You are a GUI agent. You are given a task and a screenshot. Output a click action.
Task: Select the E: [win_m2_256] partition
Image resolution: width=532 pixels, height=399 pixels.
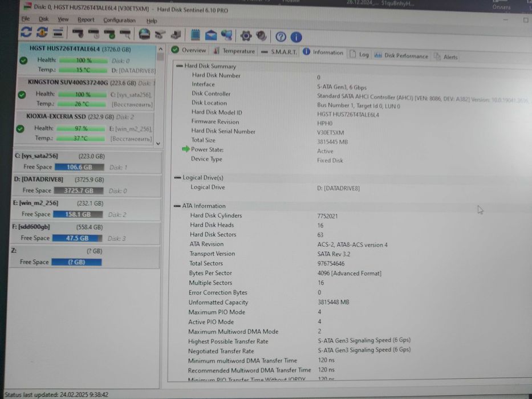tap(86, 209)
